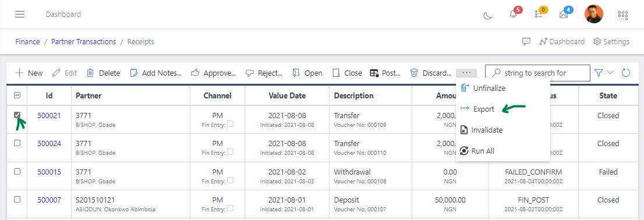Sort by the Channel column header
The width and height of the screenshot is (644, 220).
217,95
